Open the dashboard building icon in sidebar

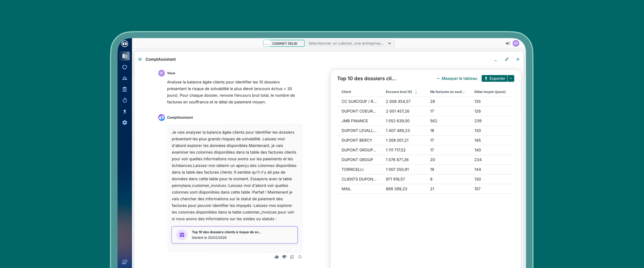click(125, 56)
